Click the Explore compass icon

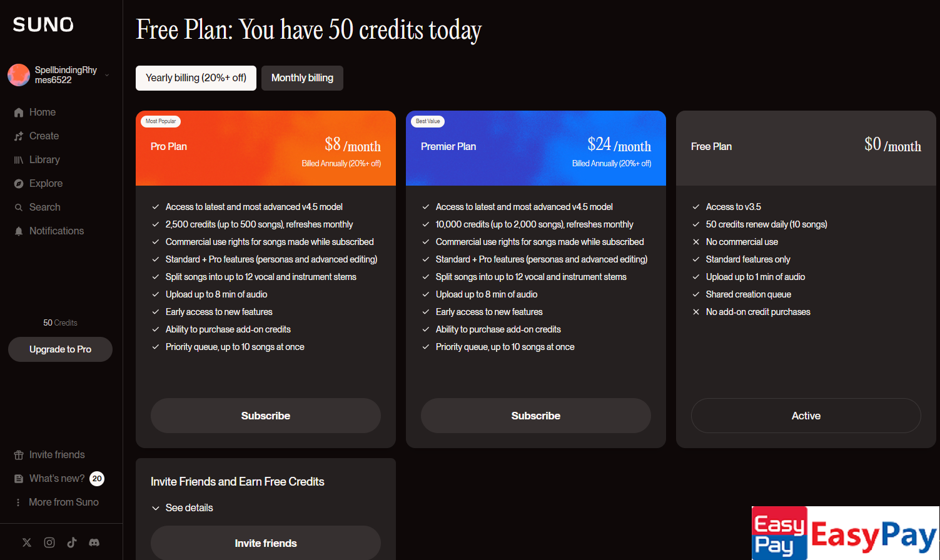pyautogui.click(x=19, y=184)
